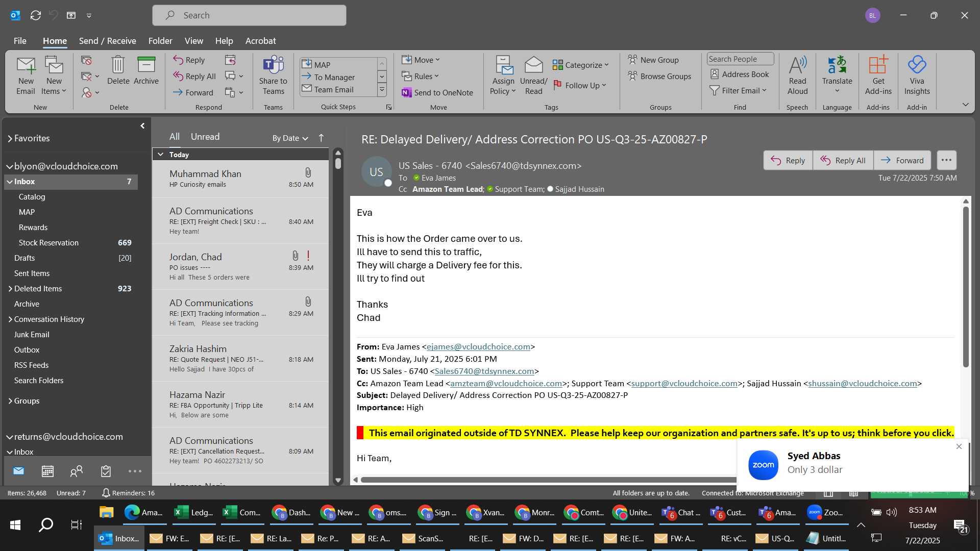Share message to Teams
The width and height of the screenshot is (980, 551).
pyautogui.click(x=273, y=76)
